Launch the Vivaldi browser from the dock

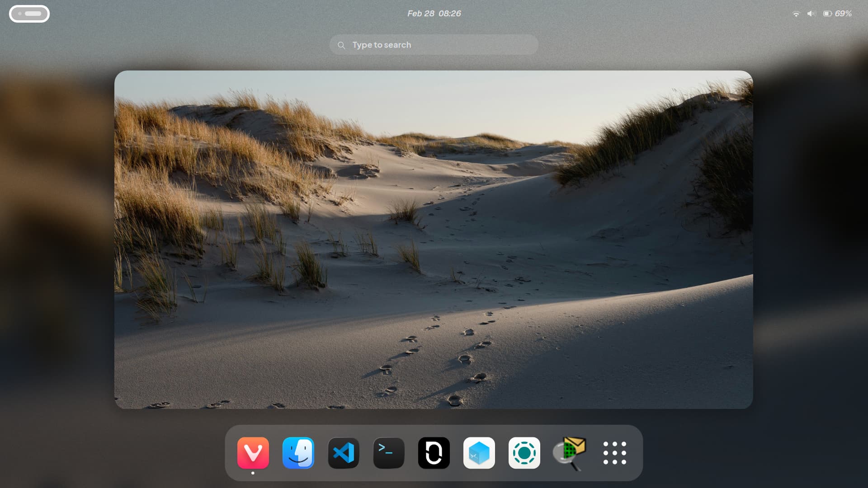253,452
